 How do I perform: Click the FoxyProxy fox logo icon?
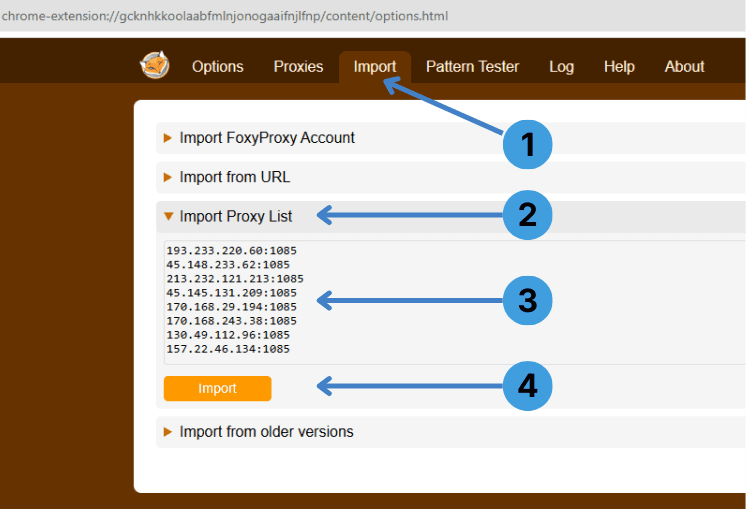coord(155,65)
